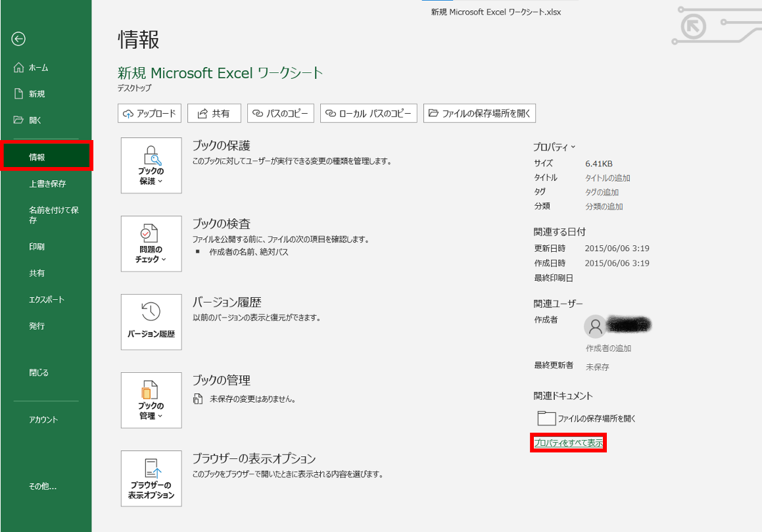
Task: Open アカウント page
Action: click(45, 420)
